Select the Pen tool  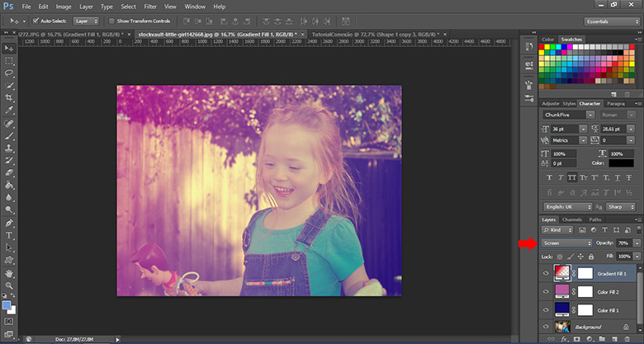pos(8,222)
